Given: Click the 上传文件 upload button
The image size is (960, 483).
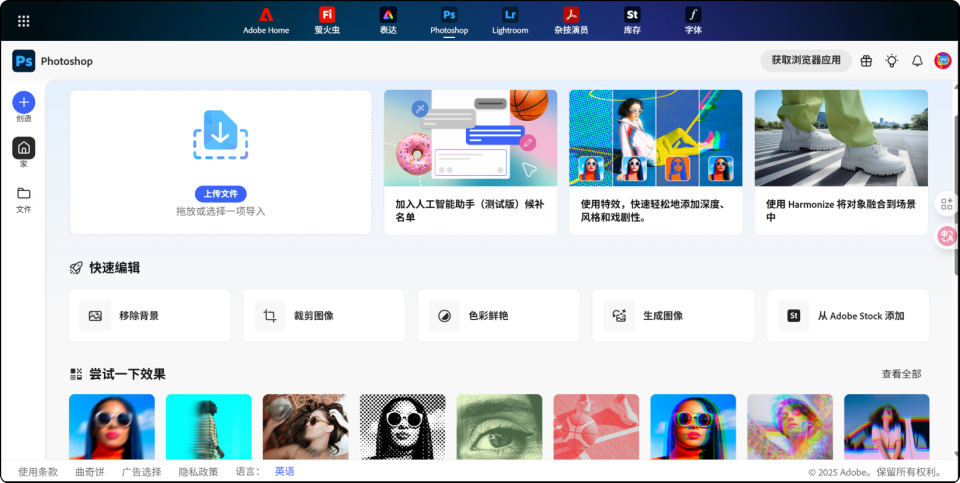Looking at the screenshot, I should pos(220,194).
